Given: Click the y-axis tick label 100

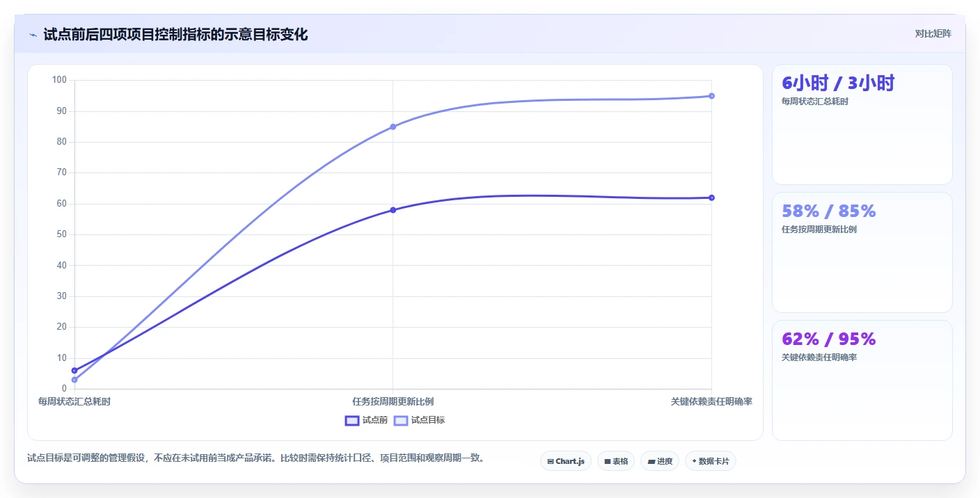Looking at the screenshot, I should (59, 80).
